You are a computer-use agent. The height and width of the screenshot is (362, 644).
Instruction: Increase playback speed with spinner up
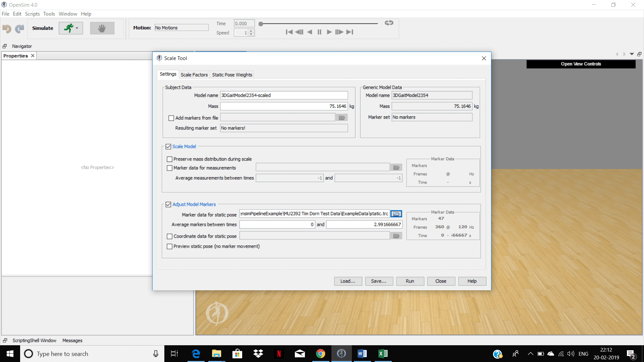tap(251, 31)
